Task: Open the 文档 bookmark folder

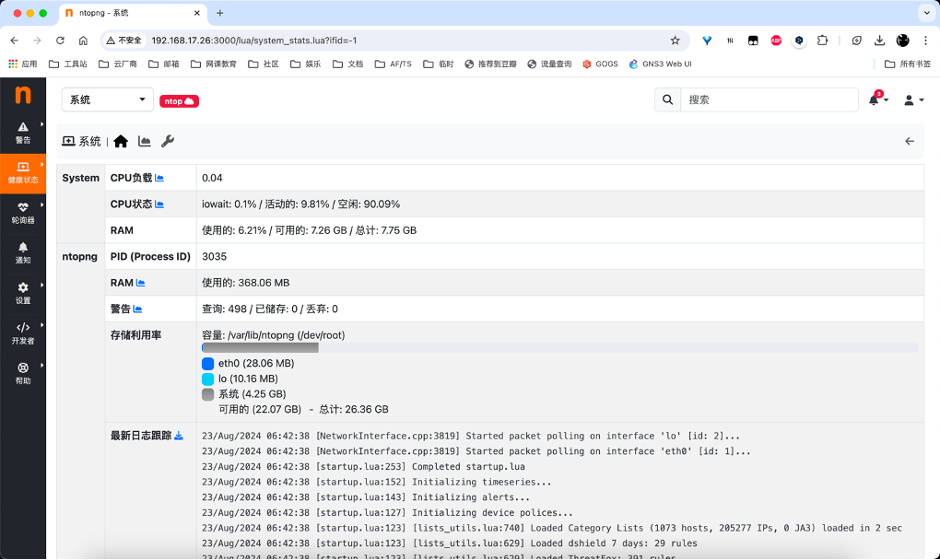Action: pyautogui.click(x=347, y=64)
